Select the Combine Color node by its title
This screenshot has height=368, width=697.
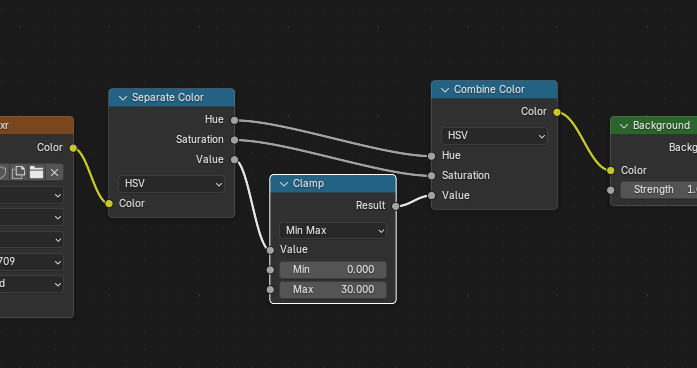(489, 90)
